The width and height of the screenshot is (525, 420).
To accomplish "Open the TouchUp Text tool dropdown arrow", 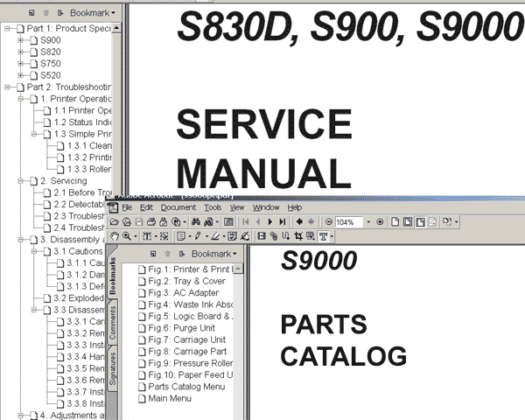I will (332, 236).
